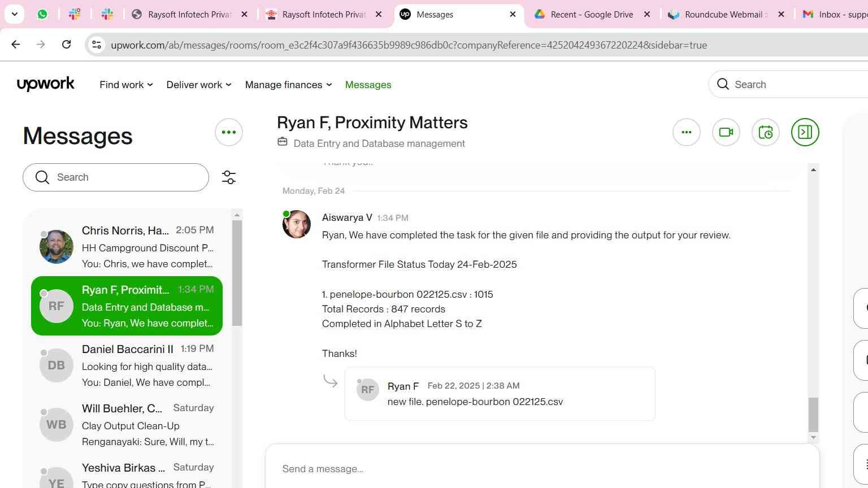Click Aiswarya V profile picture
Viewport: 868px width, 488px height.
(297, 224)
